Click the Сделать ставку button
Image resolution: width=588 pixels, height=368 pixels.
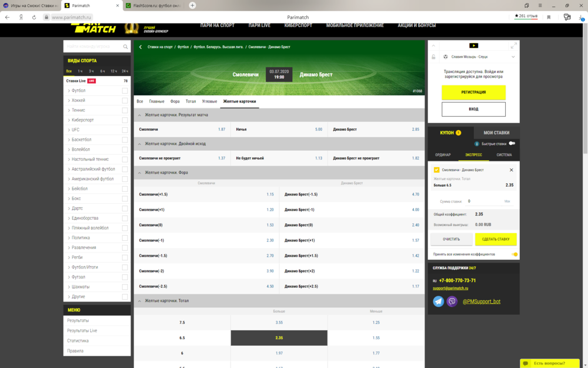coord(495,239)
